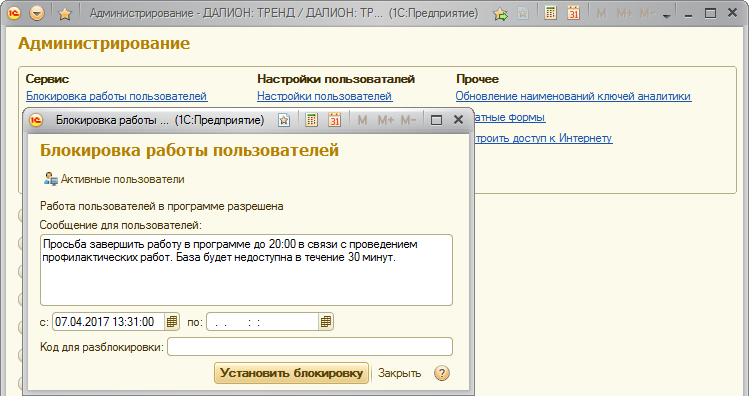This screenshot has width=749, height=396.
Task: Open calendar icon in main window toolbar
Action: [x=573, y=13]
